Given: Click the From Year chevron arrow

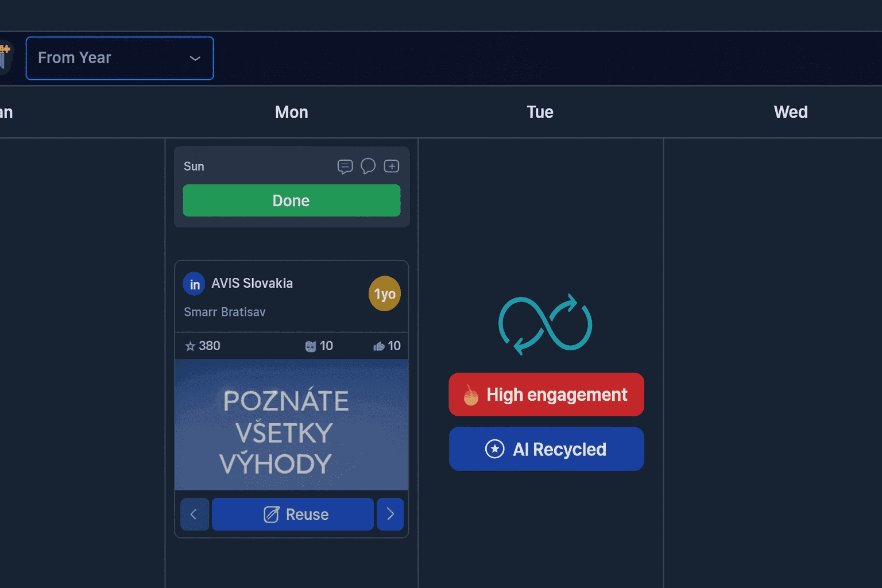Looking at the screenshot, I should (x=195, y=59).
